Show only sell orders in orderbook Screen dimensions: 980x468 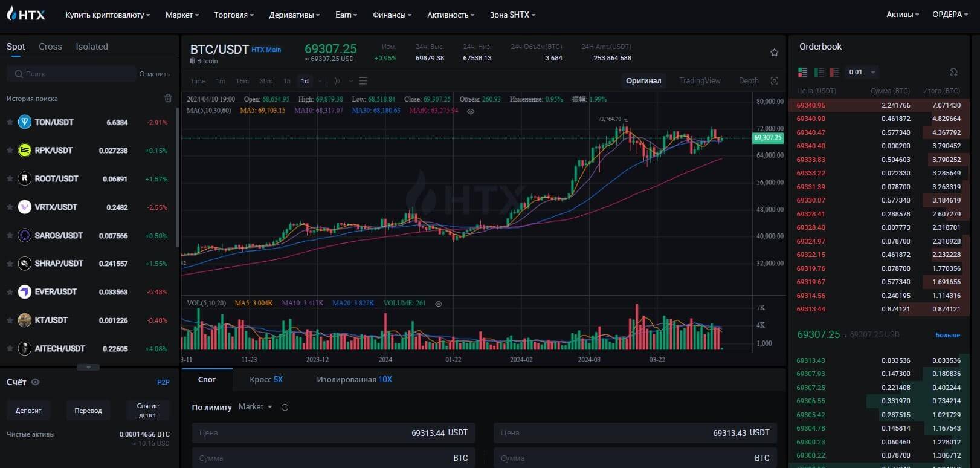coord(834,73)
